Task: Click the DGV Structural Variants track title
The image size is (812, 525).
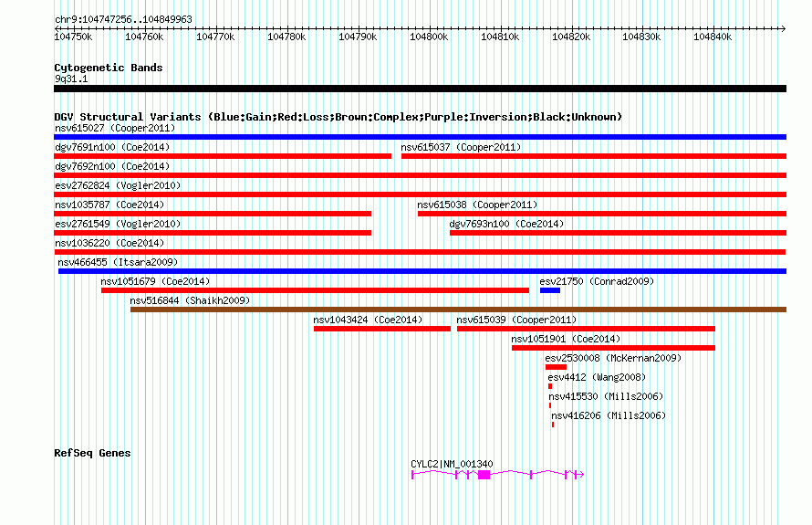Action: pyautogui.click(x=338, y=117)
